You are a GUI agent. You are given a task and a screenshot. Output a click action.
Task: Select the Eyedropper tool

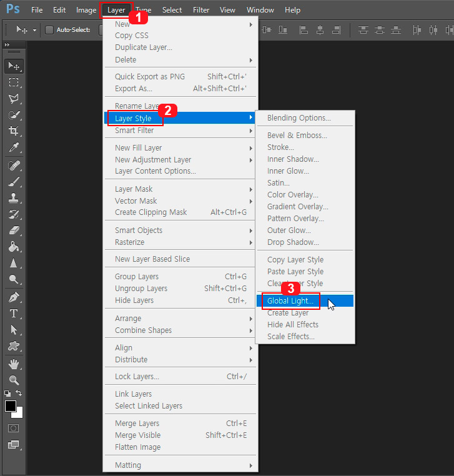coord(14,147)
